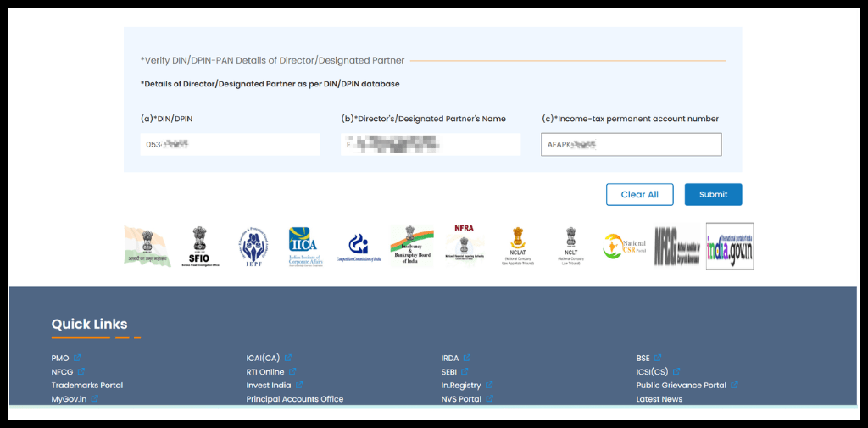Open Insolvency & Bankruptcy Board of India logo
868x428 pixels.
coord(411,247)
